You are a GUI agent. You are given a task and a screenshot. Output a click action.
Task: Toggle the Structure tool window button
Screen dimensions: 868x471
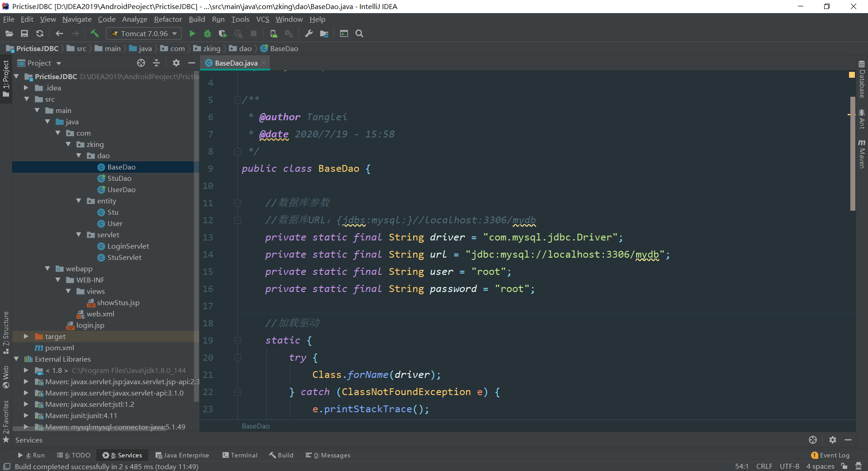point(6,333)
